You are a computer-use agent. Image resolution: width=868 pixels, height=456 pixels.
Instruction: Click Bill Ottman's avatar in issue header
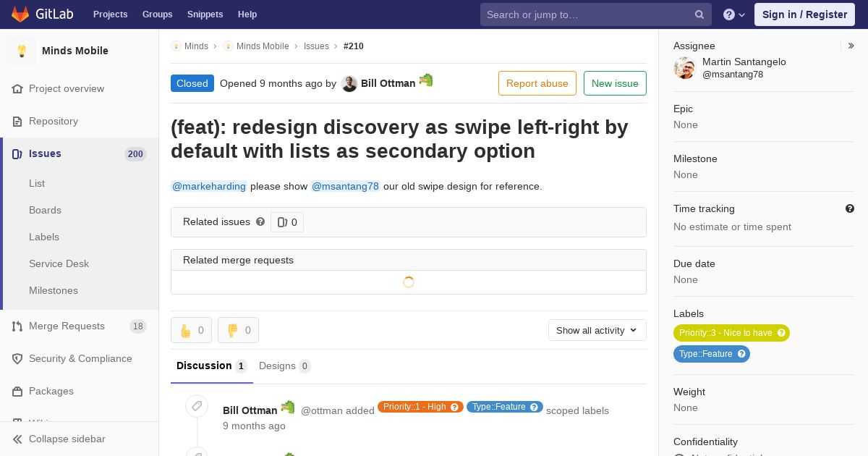pyautogui.click(x=349, y=83)
